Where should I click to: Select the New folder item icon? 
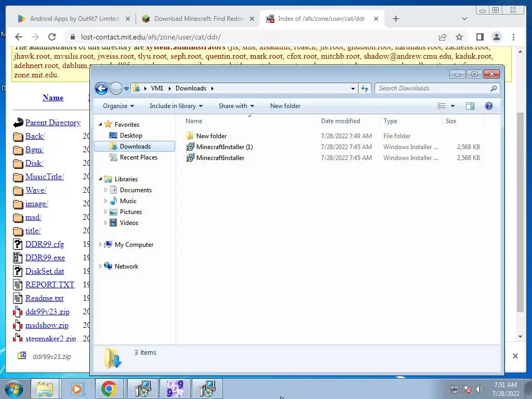pos(190,136)
